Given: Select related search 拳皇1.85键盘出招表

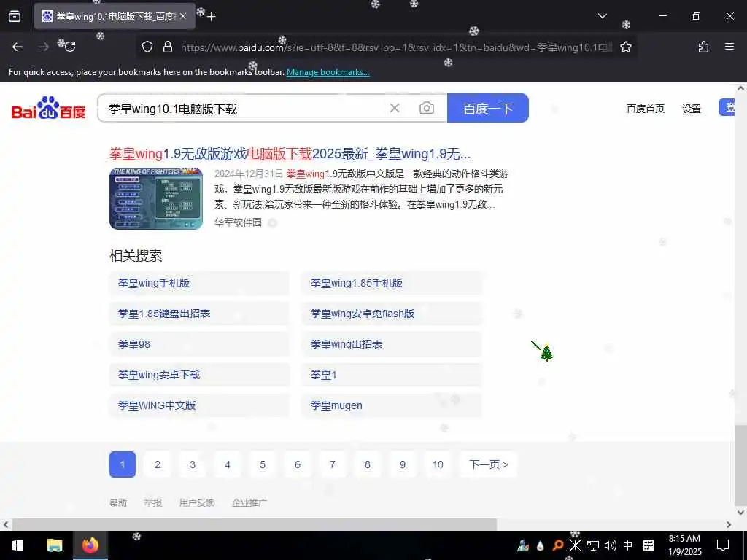Looking at the screenshot, I should click(199, 314).
